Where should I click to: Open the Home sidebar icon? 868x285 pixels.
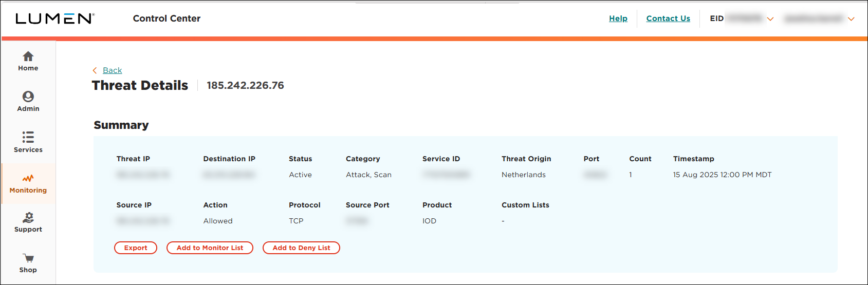tap(28, 56)
